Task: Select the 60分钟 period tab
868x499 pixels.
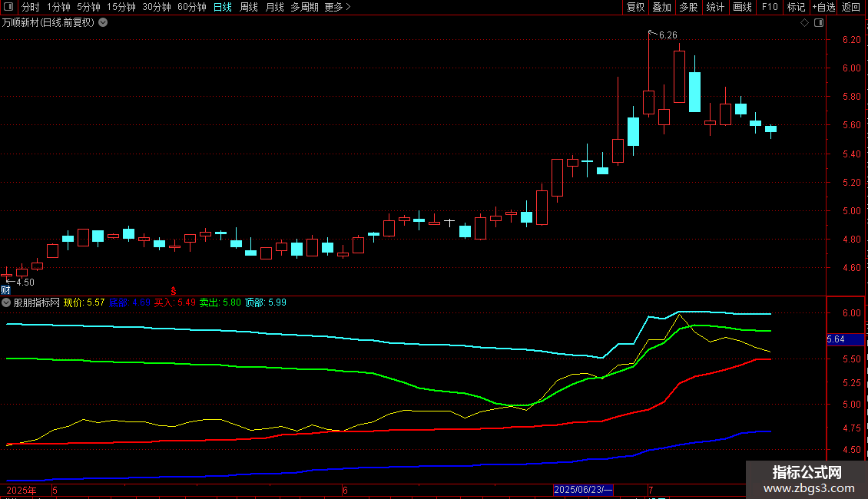Action: coord(191,7)
